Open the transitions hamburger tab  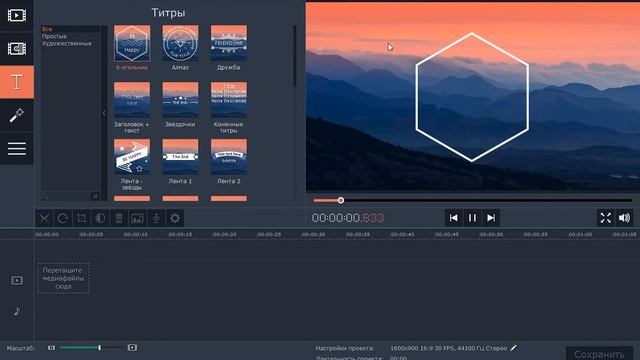[17, 149]
